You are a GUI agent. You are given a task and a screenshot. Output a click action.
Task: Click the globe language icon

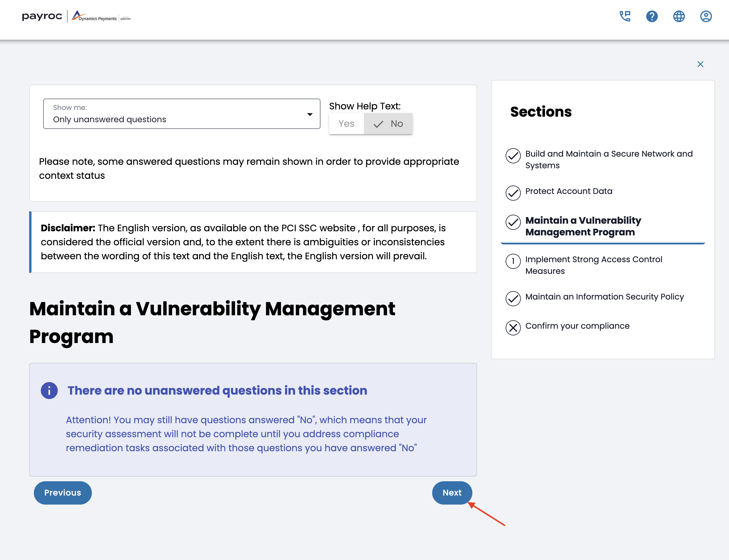click(679, 16)
